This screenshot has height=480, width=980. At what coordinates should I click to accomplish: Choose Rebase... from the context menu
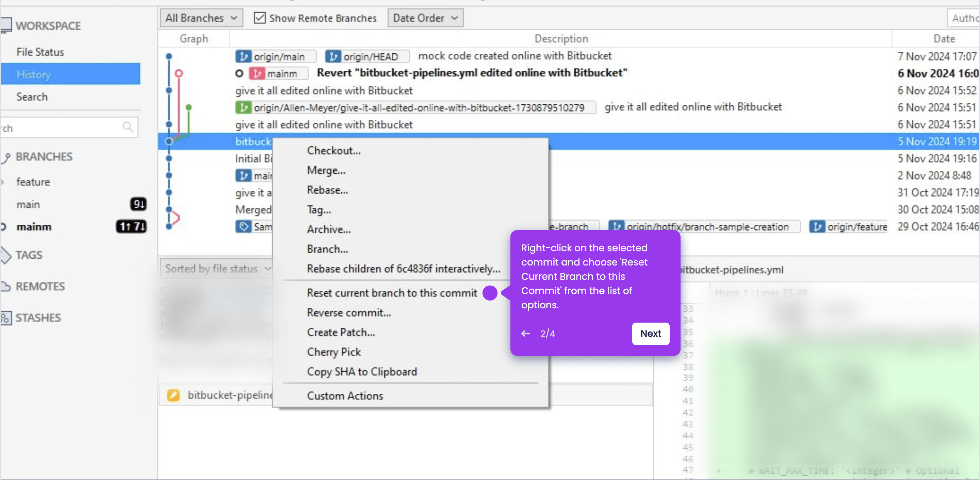[x=327, y=190]
